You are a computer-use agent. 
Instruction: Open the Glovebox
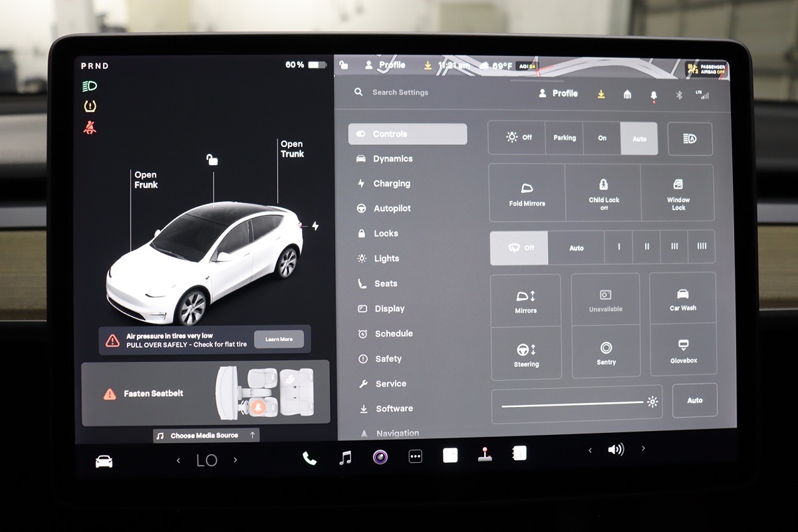(683, 351)
